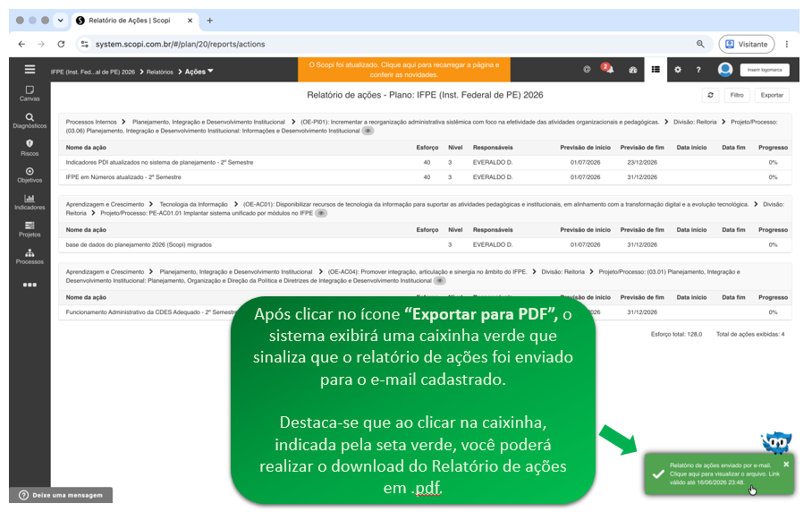The height and width of the screenshot is (512, 812).
Task: Open action Indicadores PDI atualizados - 2º Semestre
Action: (159, 162)
